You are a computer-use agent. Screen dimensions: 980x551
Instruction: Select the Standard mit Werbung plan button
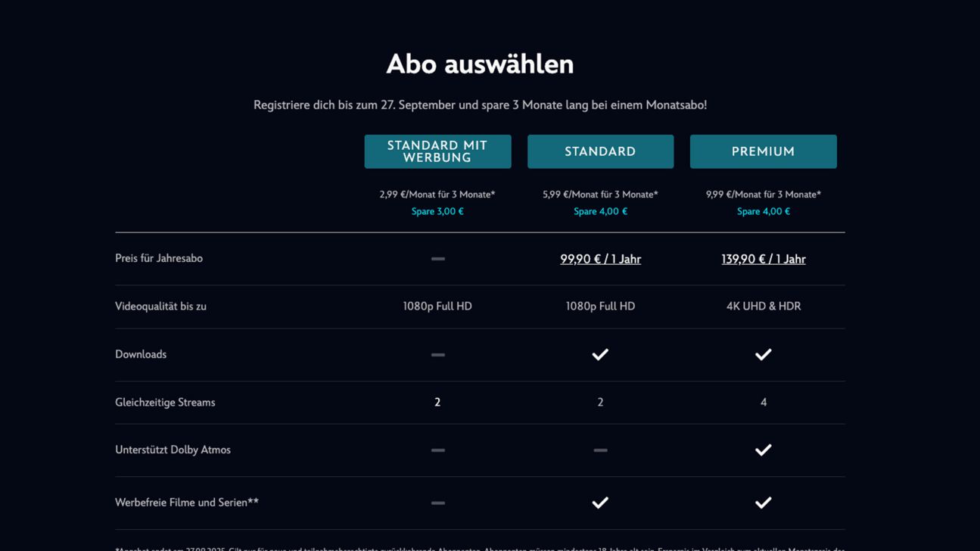437,151
